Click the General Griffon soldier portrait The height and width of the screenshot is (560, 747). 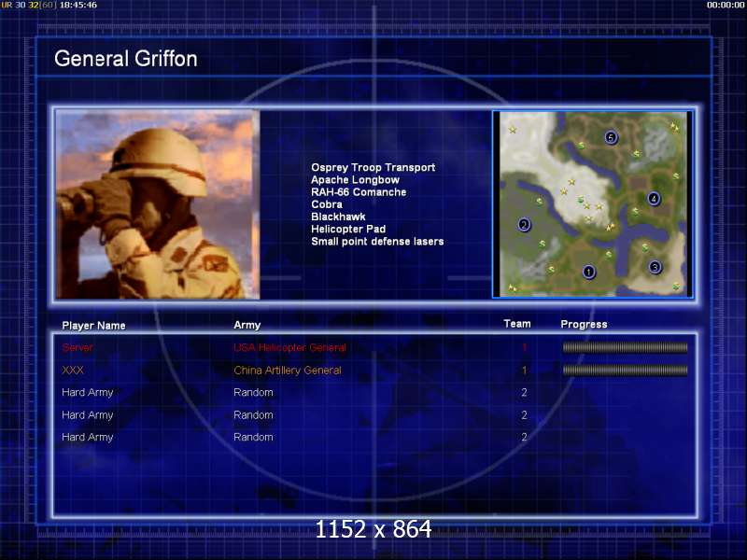(x=158, y=204)
